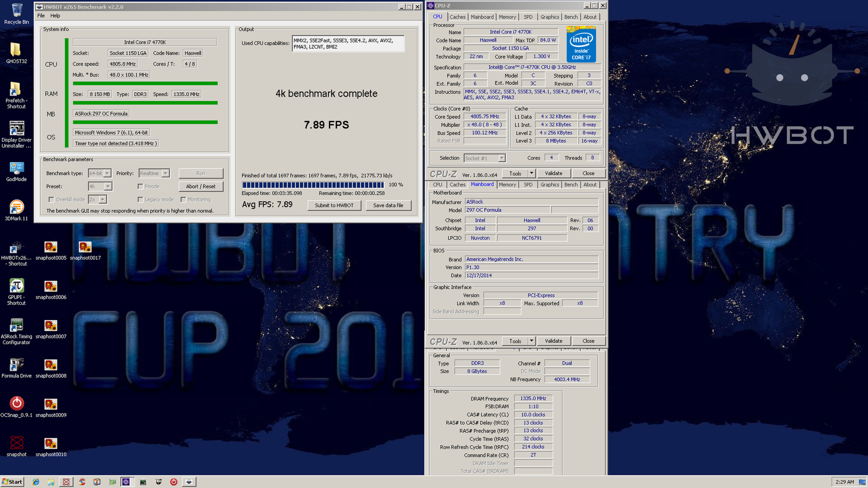Click the green CPU status bar
Screen dimensions: 868x488
[145, 84]
